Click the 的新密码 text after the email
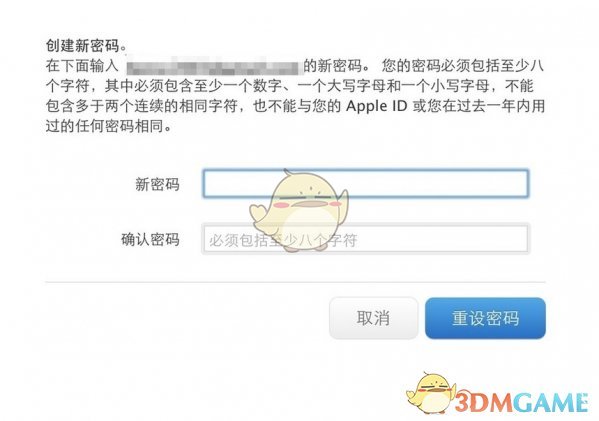Image resolution: width=599 pixels, height=421 pixels. 336,66
